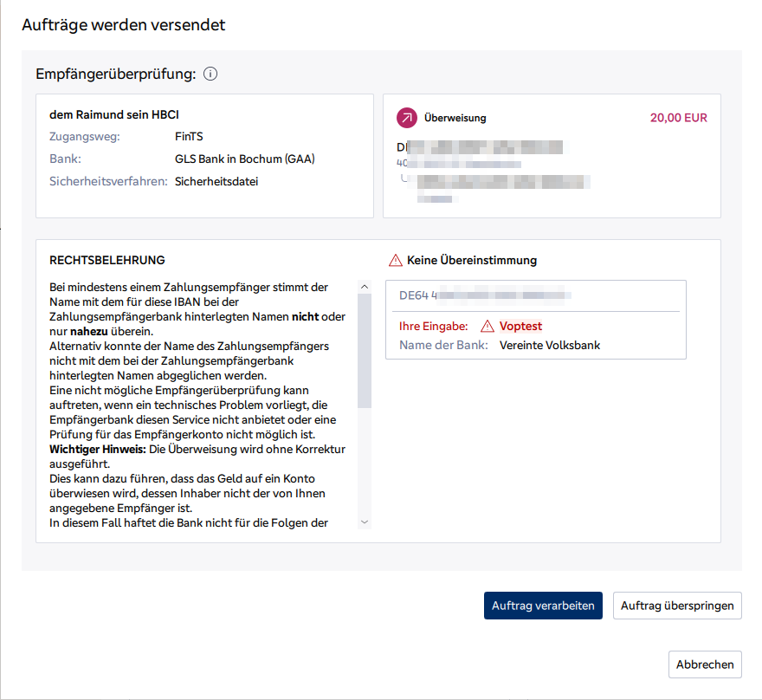Viewport: 762px width, 700px height.
Task: Click the red warning icon before Voptest
Action: [488, 327]
